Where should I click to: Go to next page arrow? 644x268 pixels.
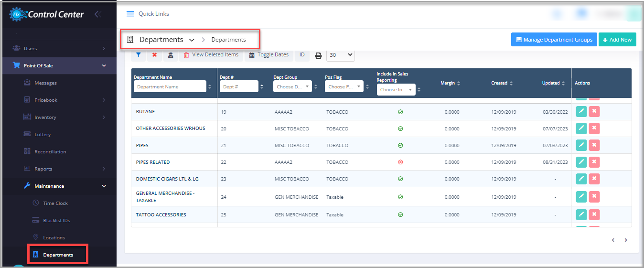(x=626, y=240)
